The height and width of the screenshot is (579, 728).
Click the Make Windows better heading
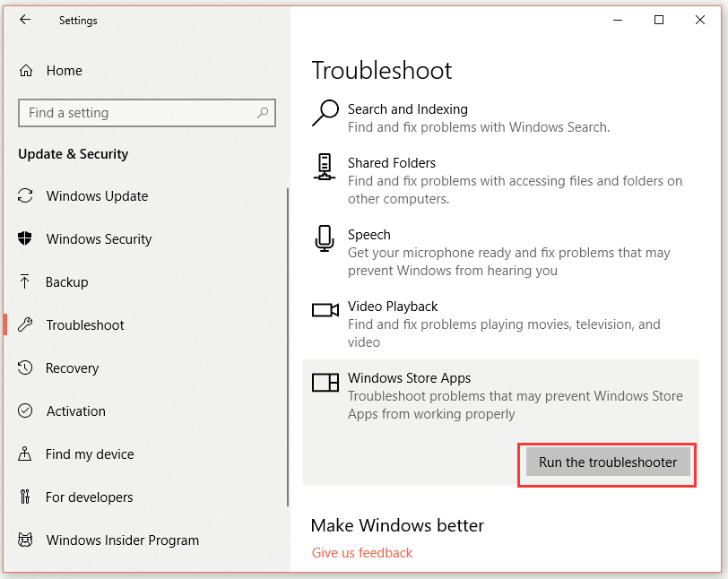(x=397, y=525)
